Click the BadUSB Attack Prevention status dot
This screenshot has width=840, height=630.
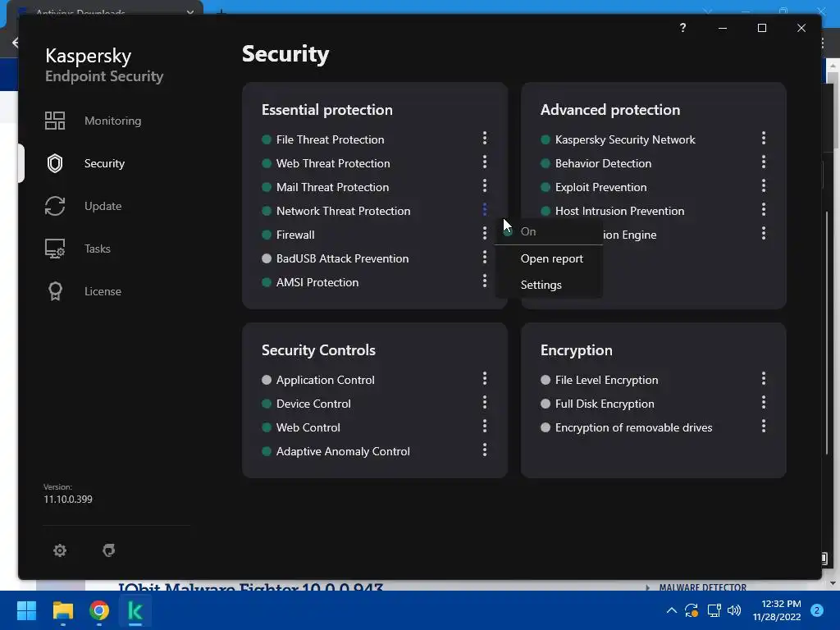coord(267,258)
